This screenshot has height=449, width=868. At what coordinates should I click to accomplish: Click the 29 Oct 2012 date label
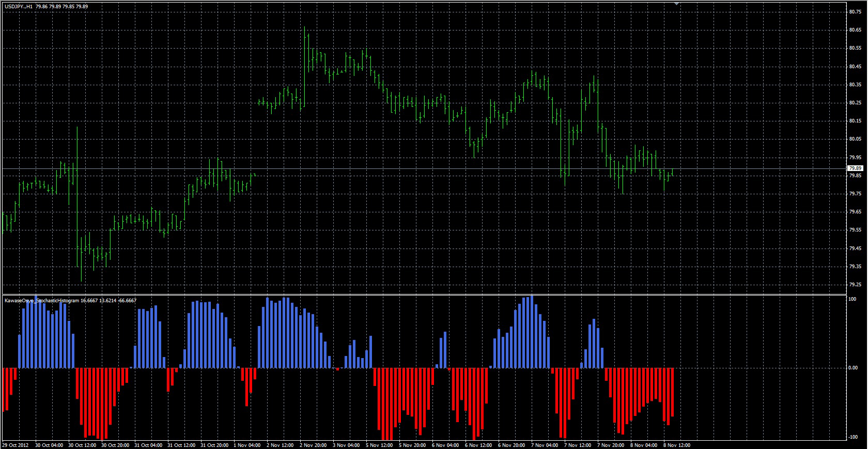pyautogui.click(x=16, y=445)
